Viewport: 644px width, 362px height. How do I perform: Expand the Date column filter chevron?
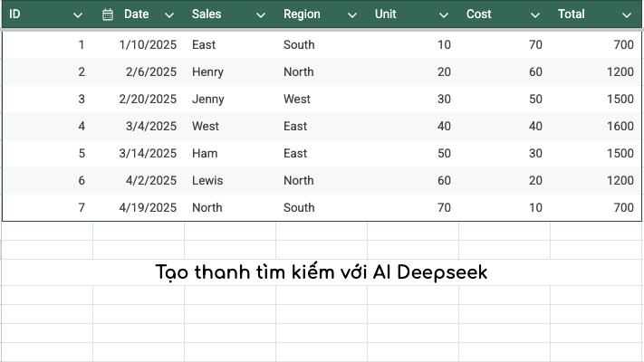169,15
